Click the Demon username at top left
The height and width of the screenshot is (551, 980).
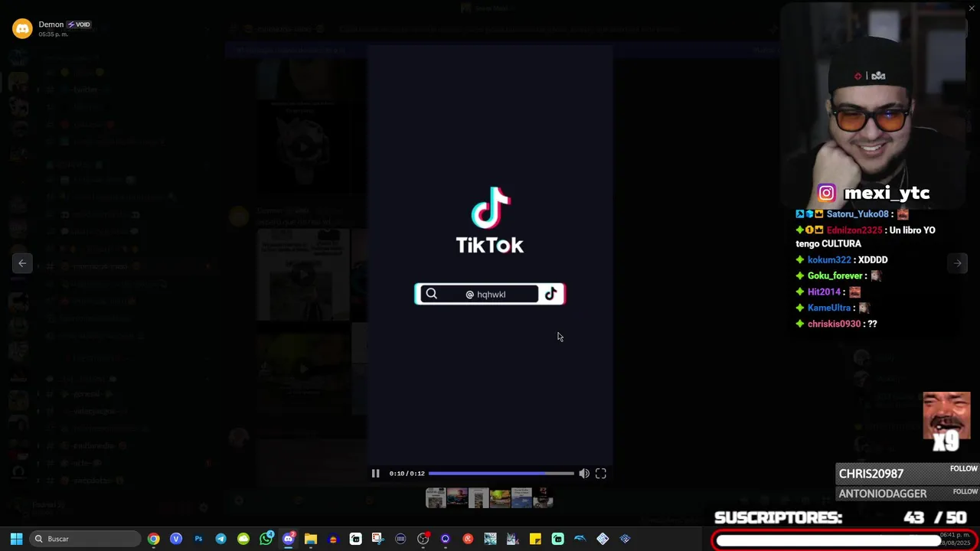click(51, 24)
